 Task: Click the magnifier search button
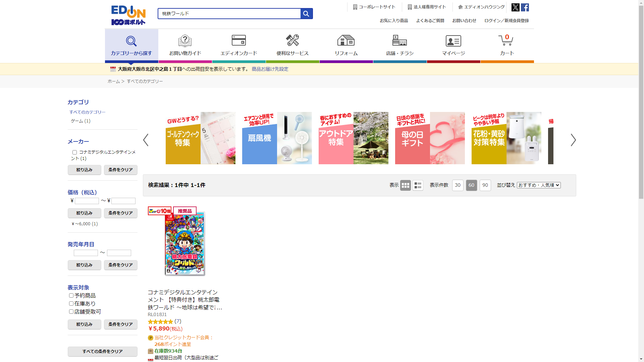click(306, 14)
